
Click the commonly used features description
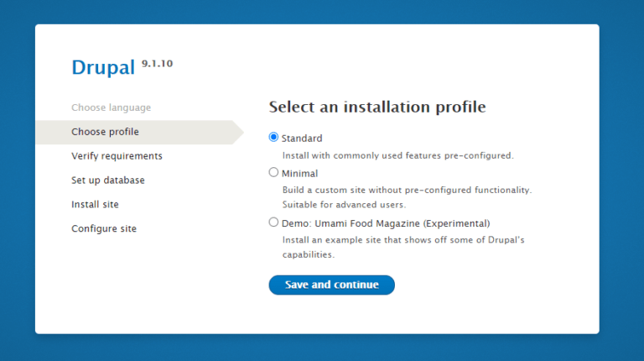[397, 155]
